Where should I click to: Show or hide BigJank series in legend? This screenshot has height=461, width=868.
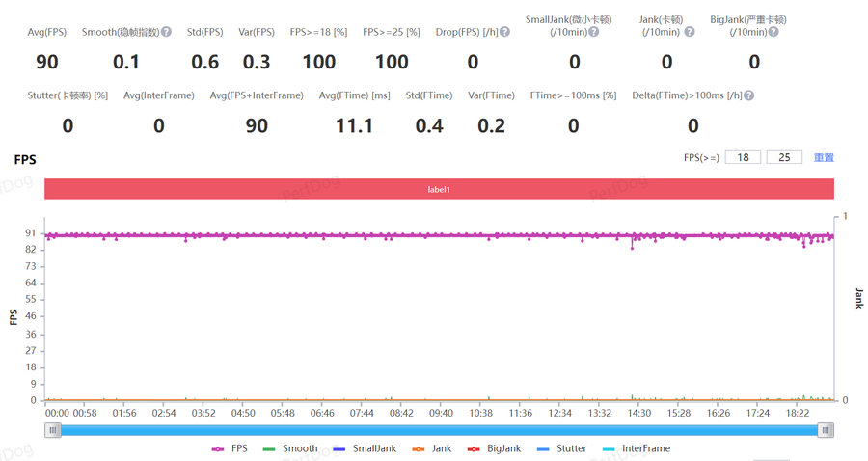[x=494, y=448]
